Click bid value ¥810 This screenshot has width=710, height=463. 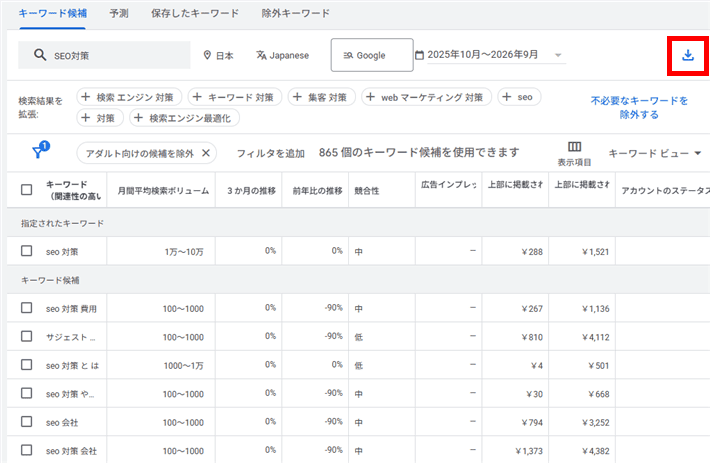pyautogui.click(x=532, y=337)
